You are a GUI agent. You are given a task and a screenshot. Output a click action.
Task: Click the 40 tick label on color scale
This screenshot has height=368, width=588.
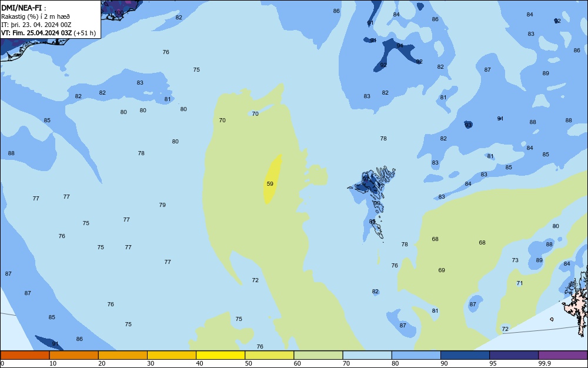199,363
